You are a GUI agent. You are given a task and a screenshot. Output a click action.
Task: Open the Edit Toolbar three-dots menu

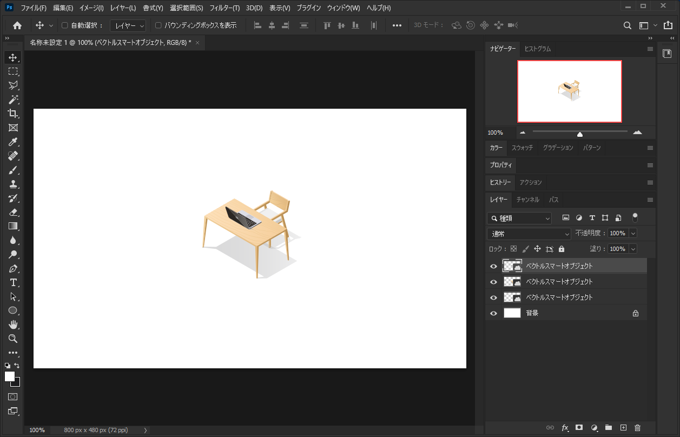pos(13,352)
